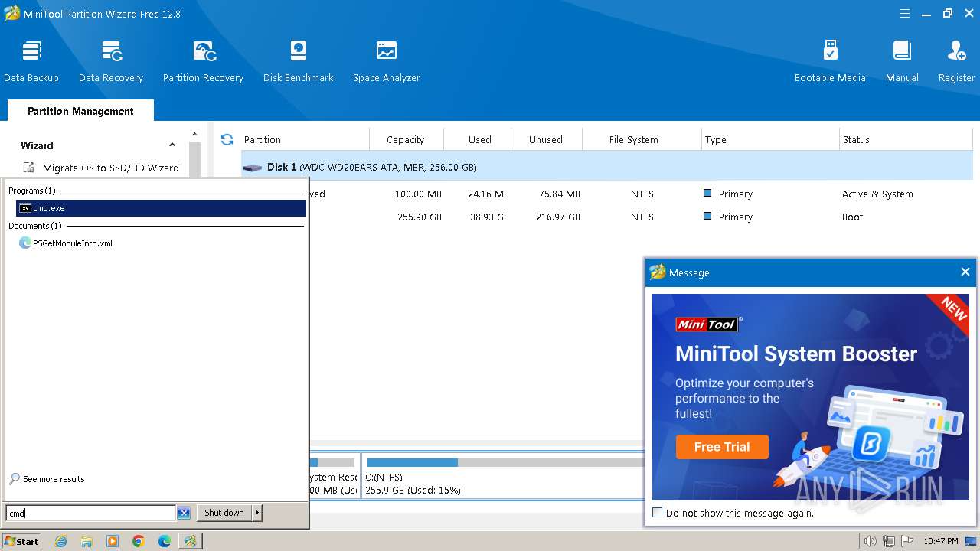This screenshot has width=980, height=551.
Task: Open the Manual
Action: pos(902,61)
